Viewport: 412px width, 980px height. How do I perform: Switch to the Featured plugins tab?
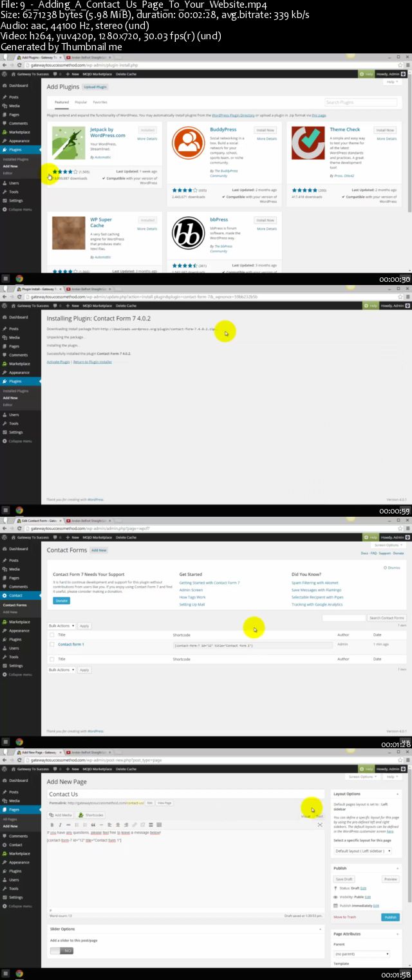tap(62, 102)
